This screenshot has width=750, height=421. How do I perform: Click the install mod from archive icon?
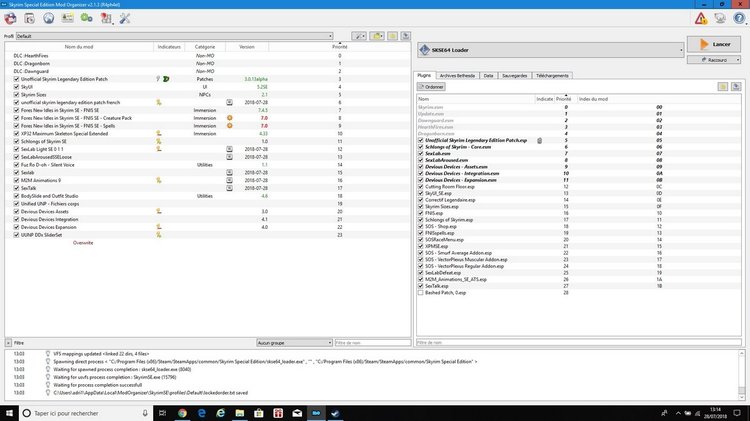(29, 19)
